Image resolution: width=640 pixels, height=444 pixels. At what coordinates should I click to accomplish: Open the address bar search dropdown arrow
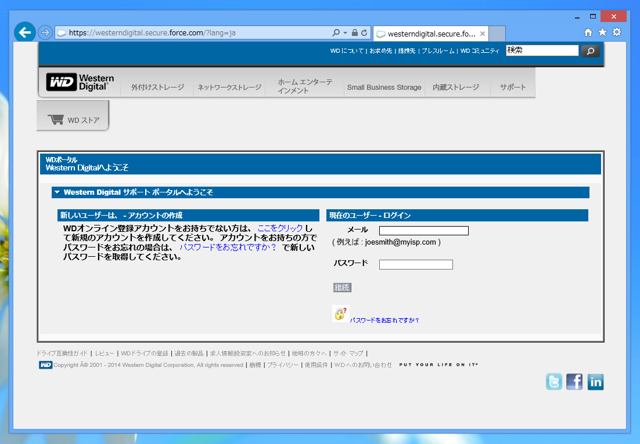[345, 33]
